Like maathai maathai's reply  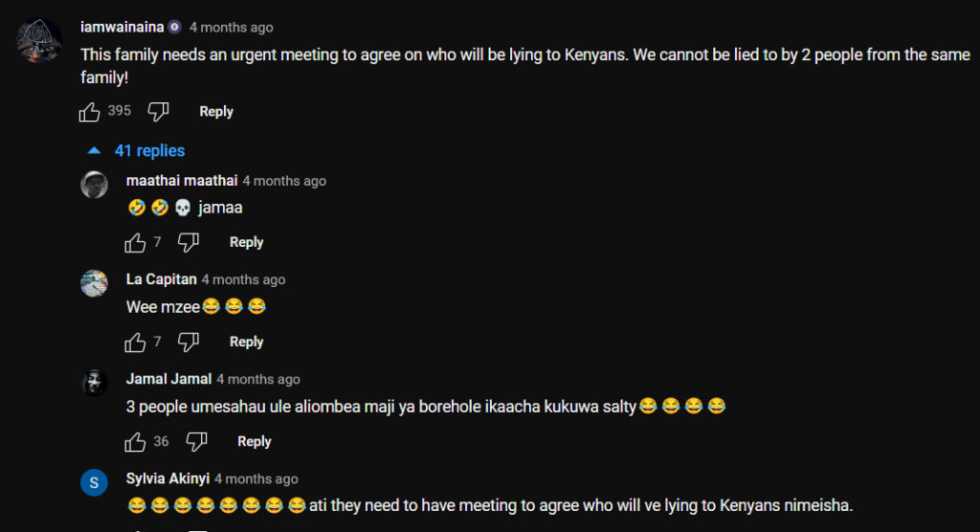(x=135, y=242)
